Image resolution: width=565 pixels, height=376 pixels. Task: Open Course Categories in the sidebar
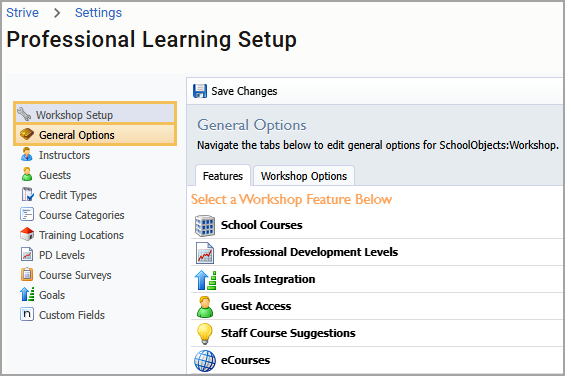[81, 215]
